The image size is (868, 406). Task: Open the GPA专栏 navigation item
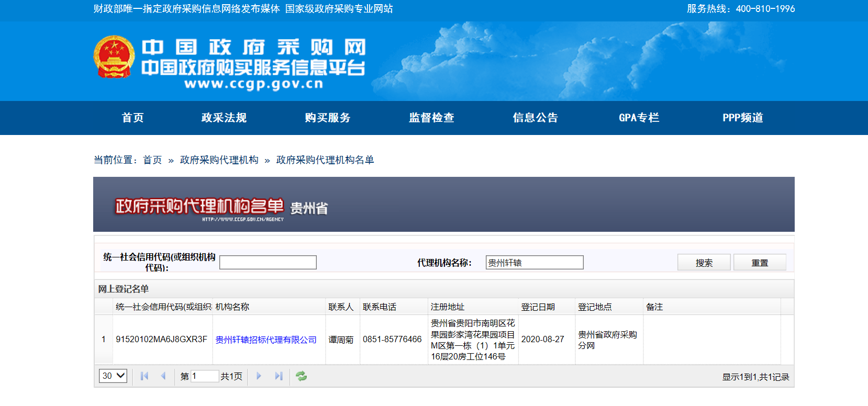(x=639, y=118)
